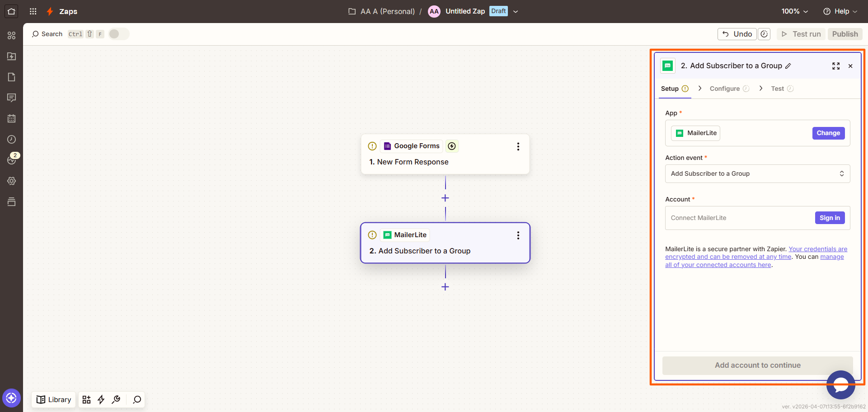The width and height of the screenshot is (868, 412).
Task: Switch to the Configure tab
Action: pyautogui.click(x=729, y=89)
